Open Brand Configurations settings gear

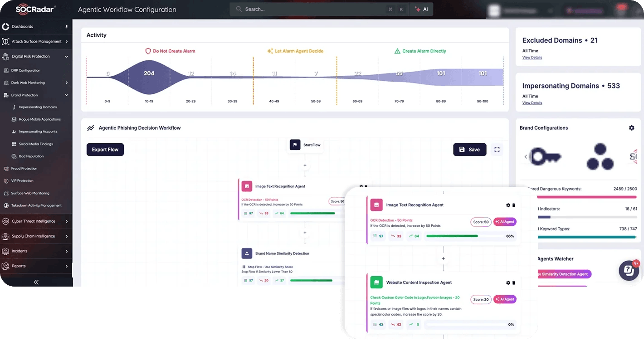pos(632,128)
